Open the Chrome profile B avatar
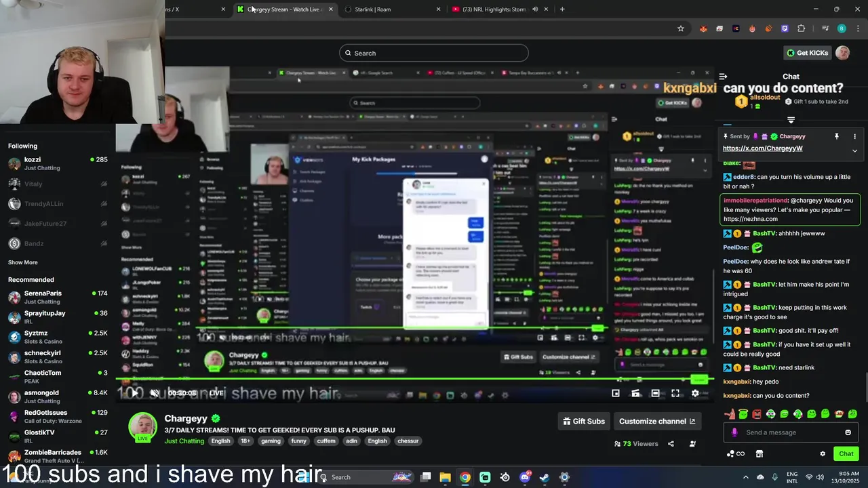This screenshot has width=868, height=488. click(x=842, y=28)
